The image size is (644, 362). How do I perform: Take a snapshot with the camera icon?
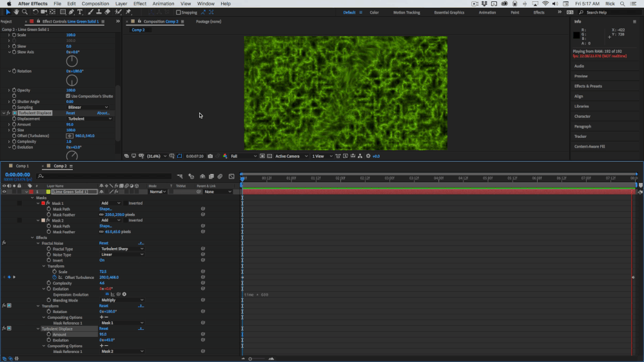[x=210, y=156]
